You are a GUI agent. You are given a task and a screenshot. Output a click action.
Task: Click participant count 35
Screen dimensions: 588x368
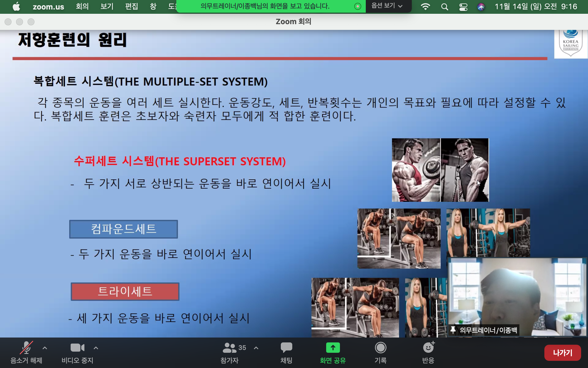click(242, 348)
